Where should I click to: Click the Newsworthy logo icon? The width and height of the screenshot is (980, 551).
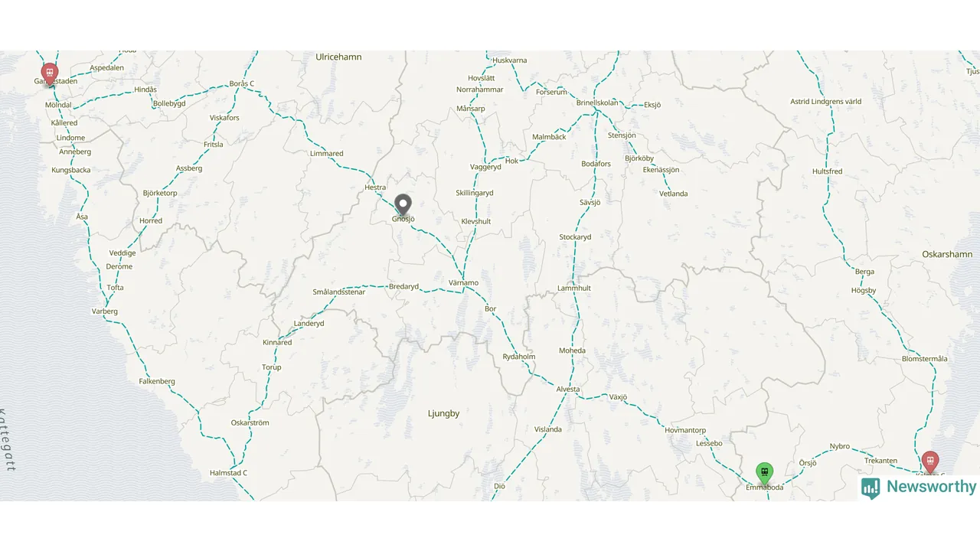point(871,487)
